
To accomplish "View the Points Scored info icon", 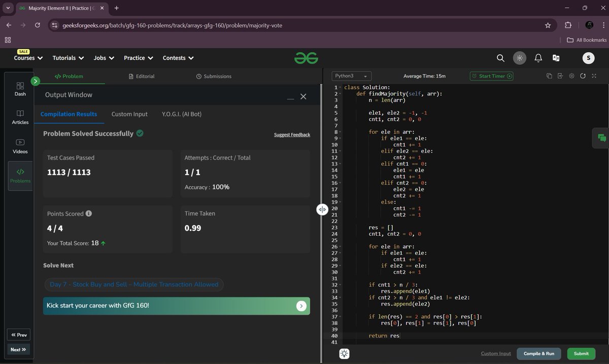I will click(x=89, y=213).
